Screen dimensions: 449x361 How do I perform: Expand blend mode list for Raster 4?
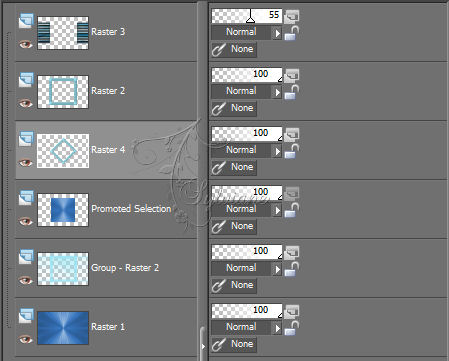click(x=277, y=151)
